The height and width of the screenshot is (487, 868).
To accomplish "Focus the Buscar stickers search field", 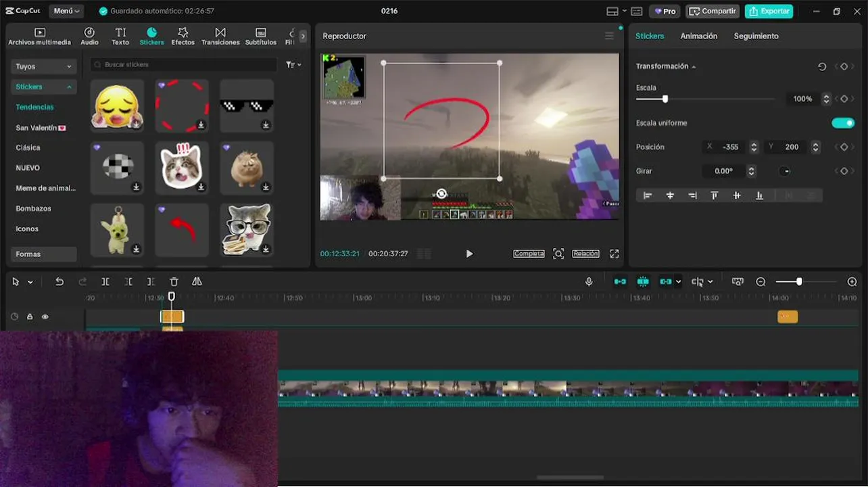I will click(x=183, y=64).
